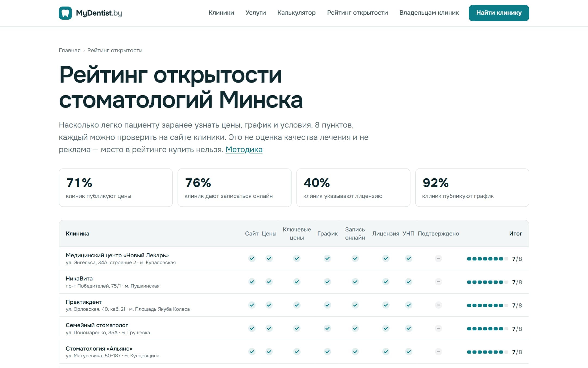This screenshot has width=588, height=368.
Task: Click the Ключевые цены checkmark for «Альянс»
Action: pos(297,352)
